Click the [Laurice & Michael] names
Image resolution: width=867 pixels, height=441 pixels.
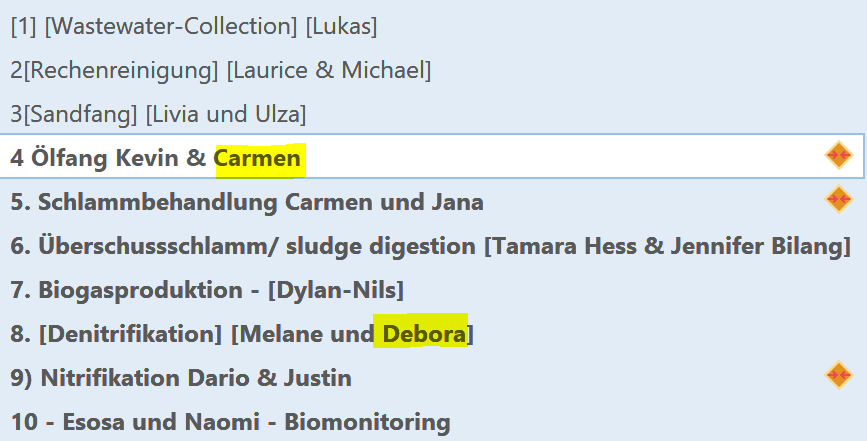(329, 71)
